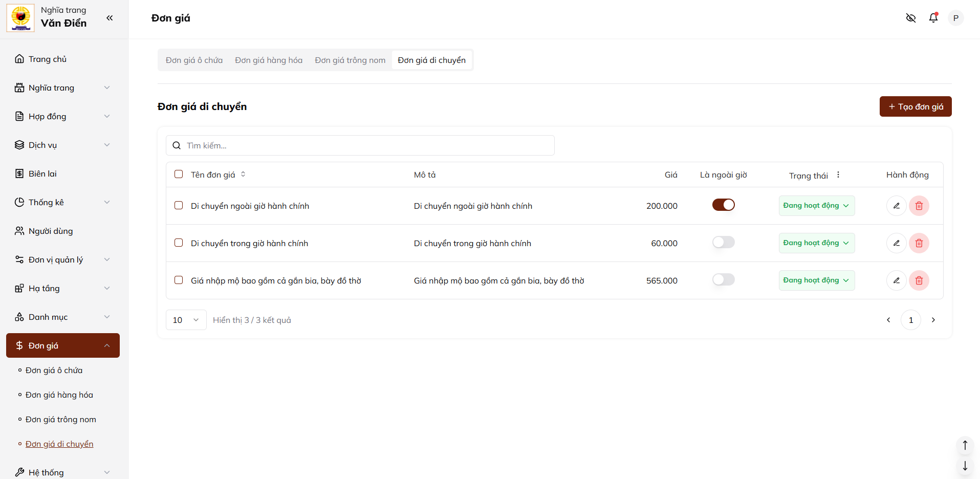980x479 pixels.
Task: Open the rows-per-page dropdown showing 10
Action: [186, 320]
